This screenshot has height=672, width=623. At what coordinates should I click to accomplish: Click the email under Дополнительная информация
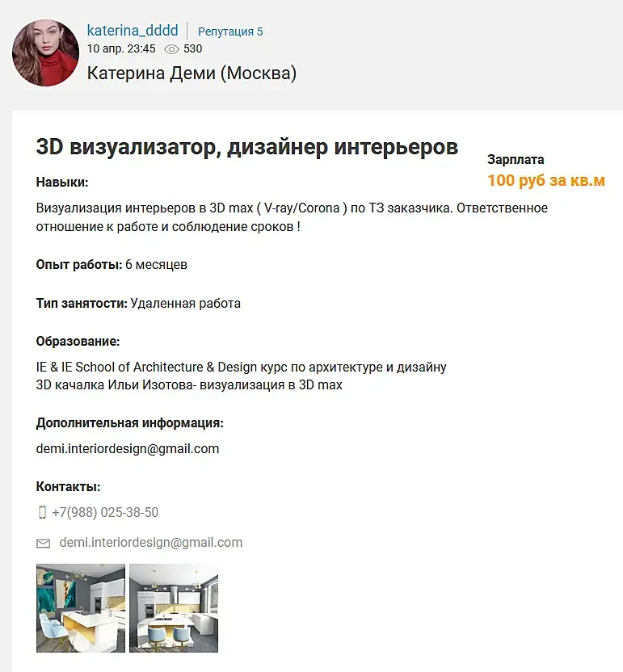[x=128, y=449]
